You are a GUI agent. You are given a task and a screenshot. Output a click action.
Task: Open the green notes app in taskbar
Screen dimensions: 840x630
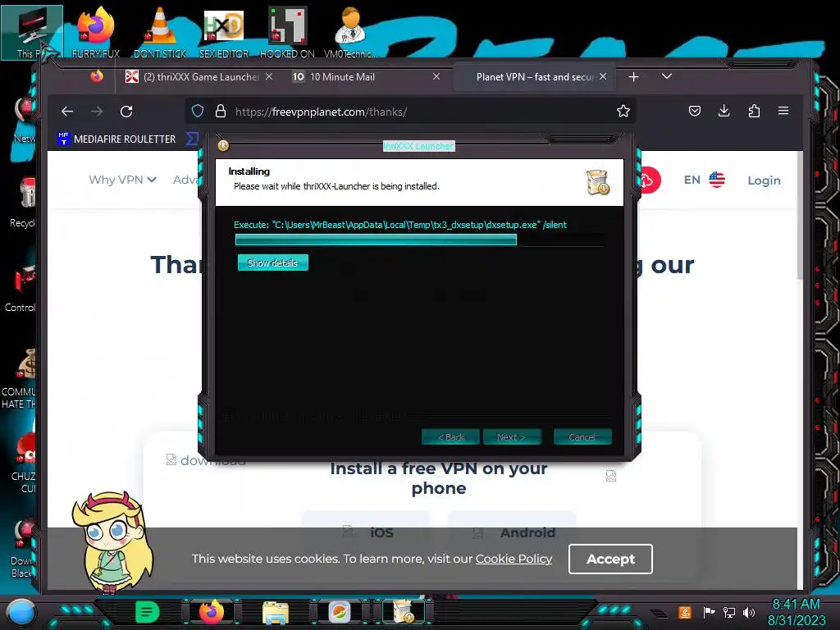(x=148, y=612)
